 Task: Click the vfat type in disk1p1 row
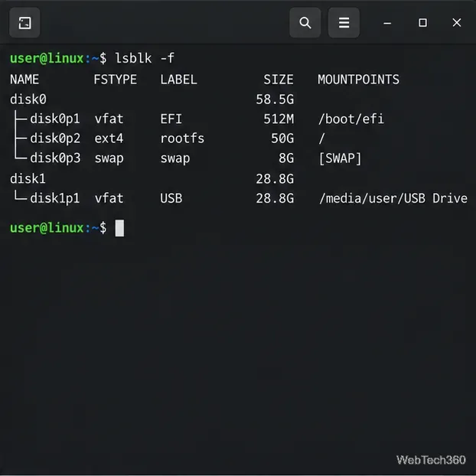(109, 198)
